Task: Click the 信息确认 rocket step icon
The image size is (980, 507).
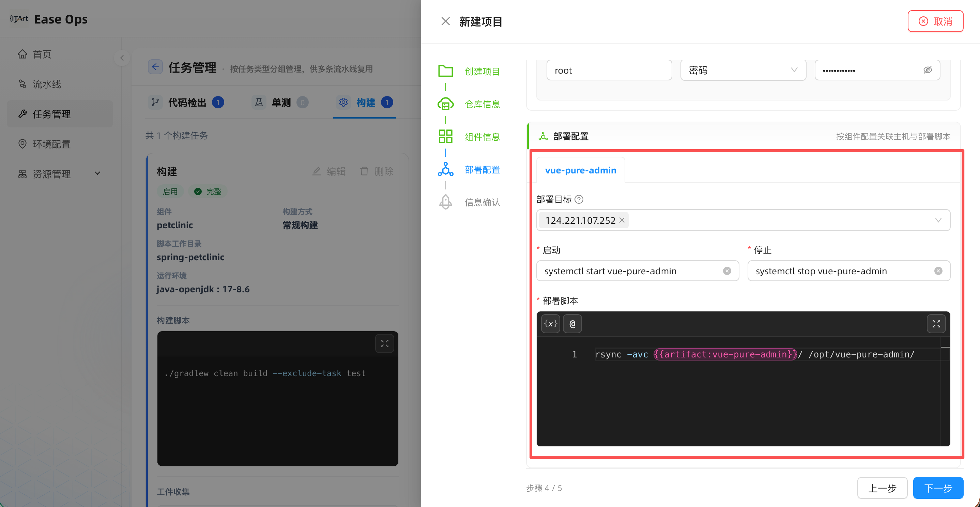Action: [445, 202]
